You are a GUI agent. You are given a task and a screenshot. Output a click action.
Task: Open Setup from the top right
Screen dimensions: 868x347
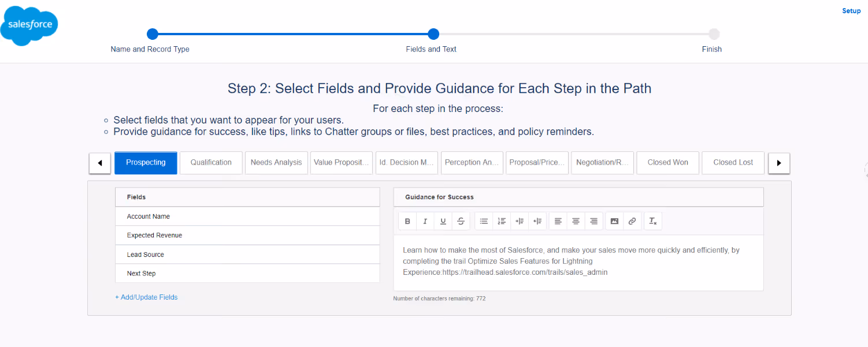[851, 10]
